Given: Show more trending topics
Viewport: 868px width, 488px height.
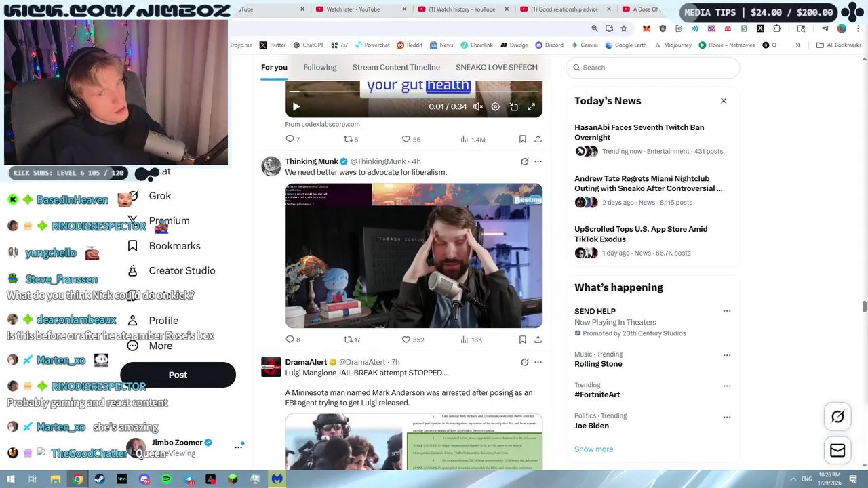Looking at the screenshot, I should [x=593, y=449].
